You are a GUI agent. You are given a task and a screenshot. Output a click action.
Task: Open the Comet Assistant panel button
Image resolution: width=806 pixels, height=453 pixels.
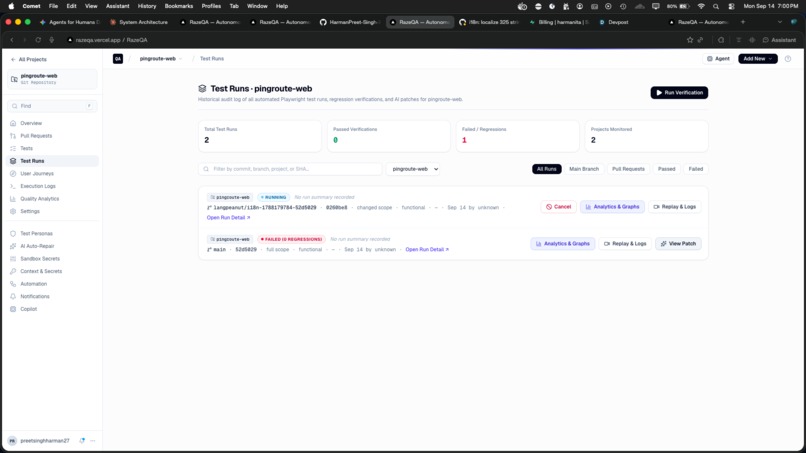[x=779, y=40]
